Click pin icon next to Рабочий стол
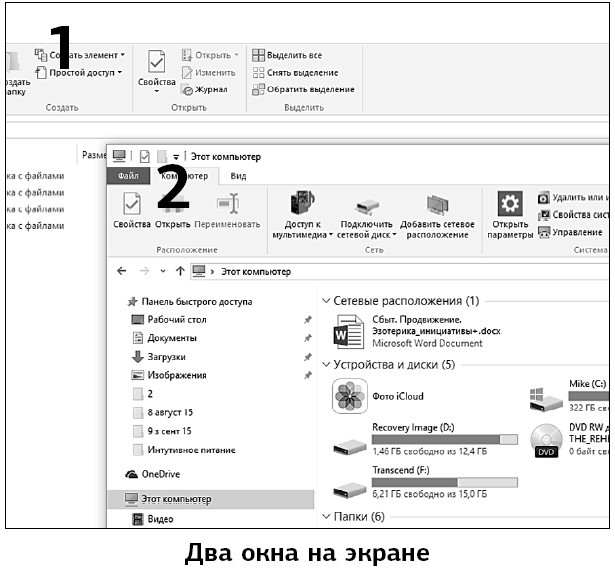The image size is (615, 569). 308,320
